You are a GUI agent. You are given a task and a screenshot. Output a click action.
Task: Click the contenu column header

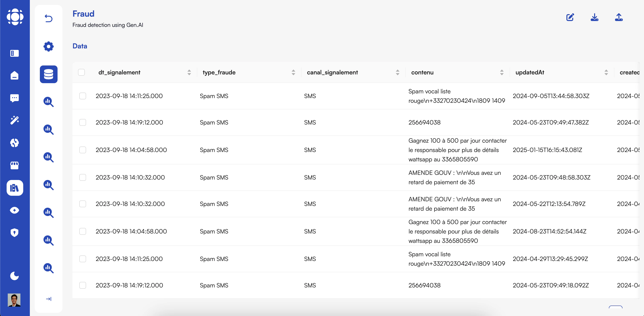[422, 72]
